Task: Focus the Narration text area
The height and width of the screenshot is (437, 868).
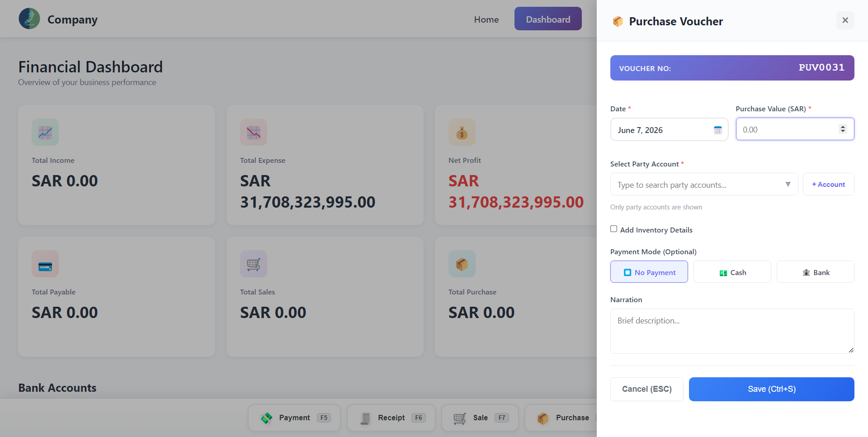Action: pyautogui.click(x=732, y=331)
